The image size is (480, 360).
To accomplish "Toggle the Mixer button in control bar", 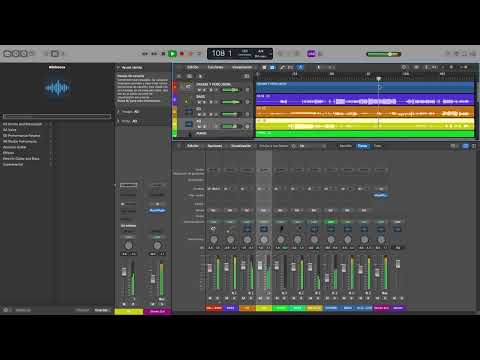I will (55, 53).
